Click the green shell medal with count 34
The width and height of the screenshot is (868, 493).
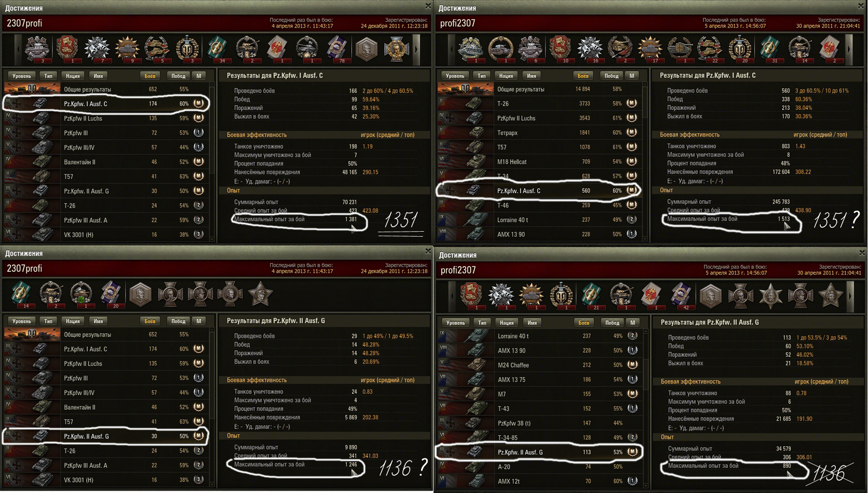[217, 49]
